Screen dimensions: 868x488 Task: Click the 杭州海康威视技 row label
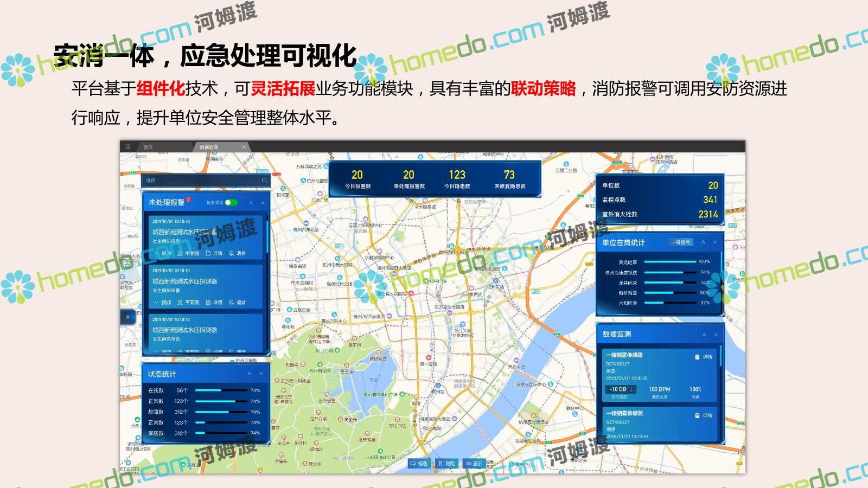pyautogui.click(x=621, y=273)
